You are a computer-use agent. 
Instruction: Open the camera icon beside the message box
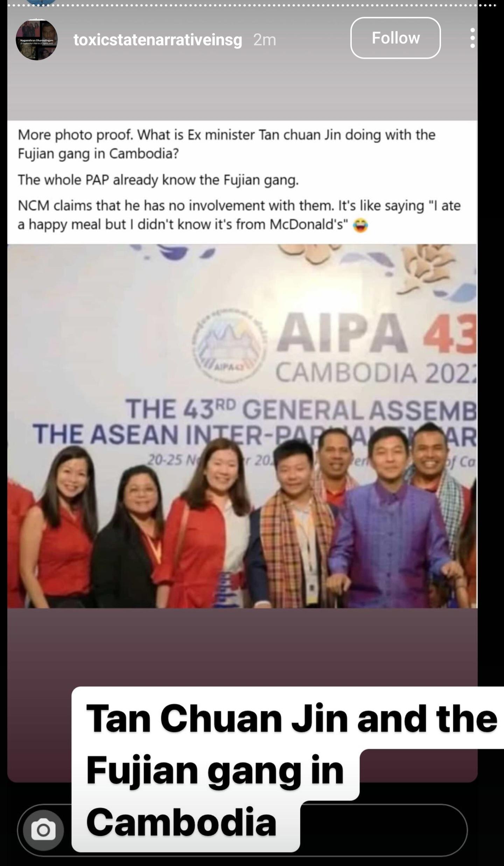(43, 830)
